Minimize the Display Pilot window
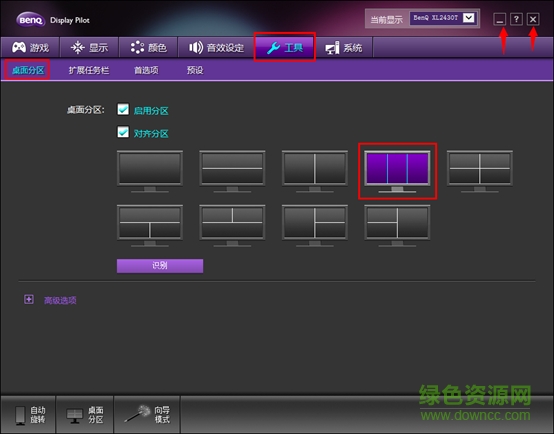The image size is (554, 434). (x=499, y=19)
